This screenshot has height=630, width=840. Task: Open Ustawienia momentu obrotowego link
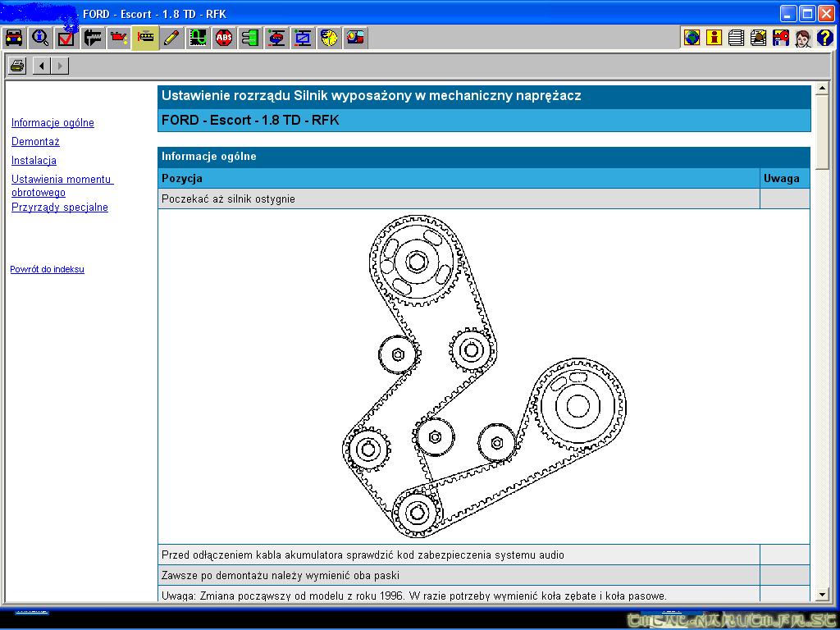click(x=62, y=185)
